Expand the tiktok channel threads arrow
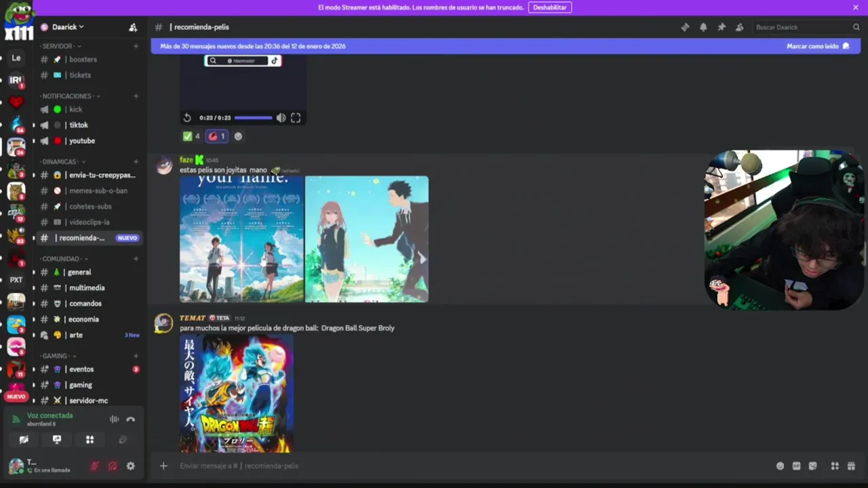The image size is (868, 488). 33,125
